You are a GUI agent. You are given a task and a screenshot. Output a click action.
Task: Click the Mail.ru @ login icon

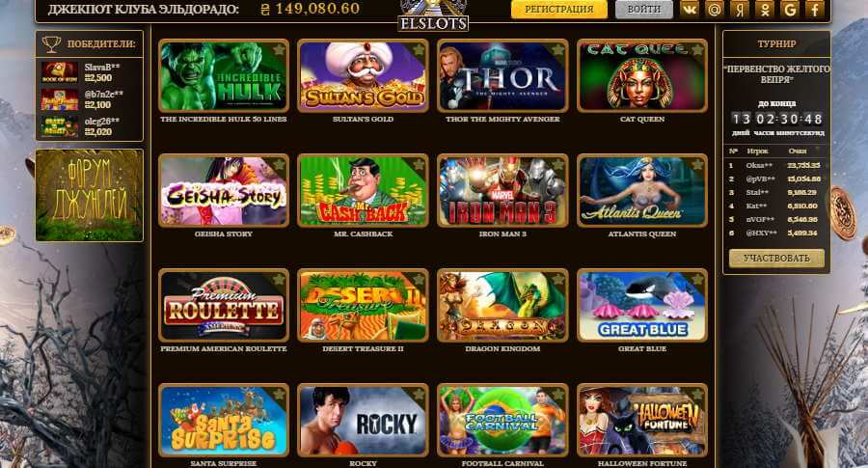714,9
